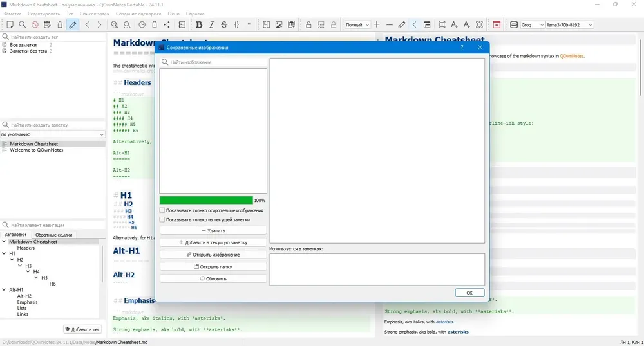
Task: Click 'Добавить в текущую заметку' button
Action: coord(213,242)
